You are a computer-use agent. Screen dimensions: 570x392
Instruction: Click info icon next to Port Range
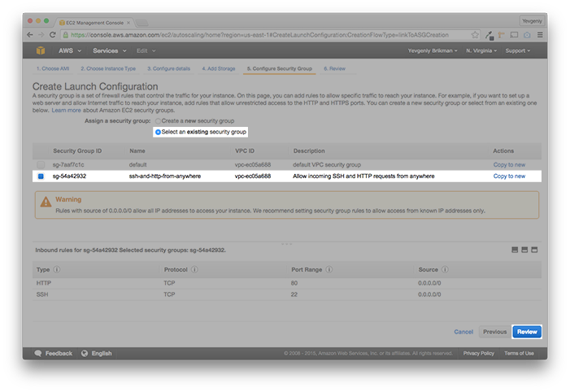pyautogui.click(x=329, y=269)
